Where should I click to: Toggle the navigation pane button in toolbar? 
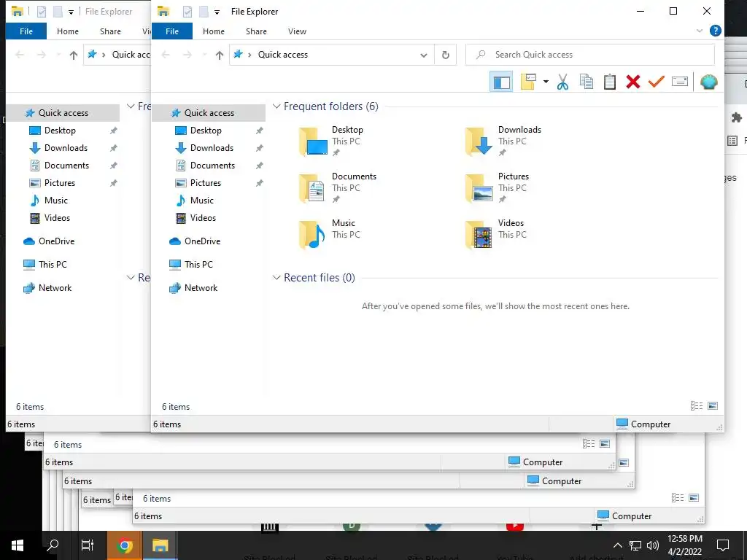[500, 82]
